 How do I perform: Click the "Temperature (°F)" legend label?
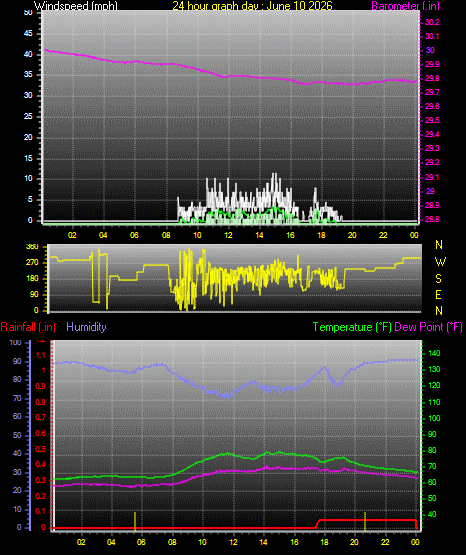point(352,327)
